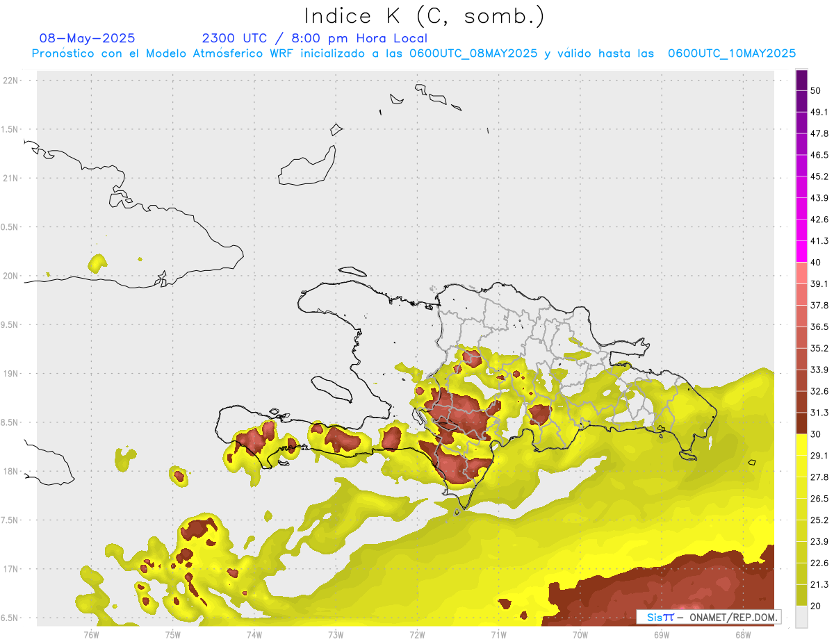Viewport: 834px width, 644px height.
Task: Click the '35.2' colorbar value
Action: click(819, 348)
